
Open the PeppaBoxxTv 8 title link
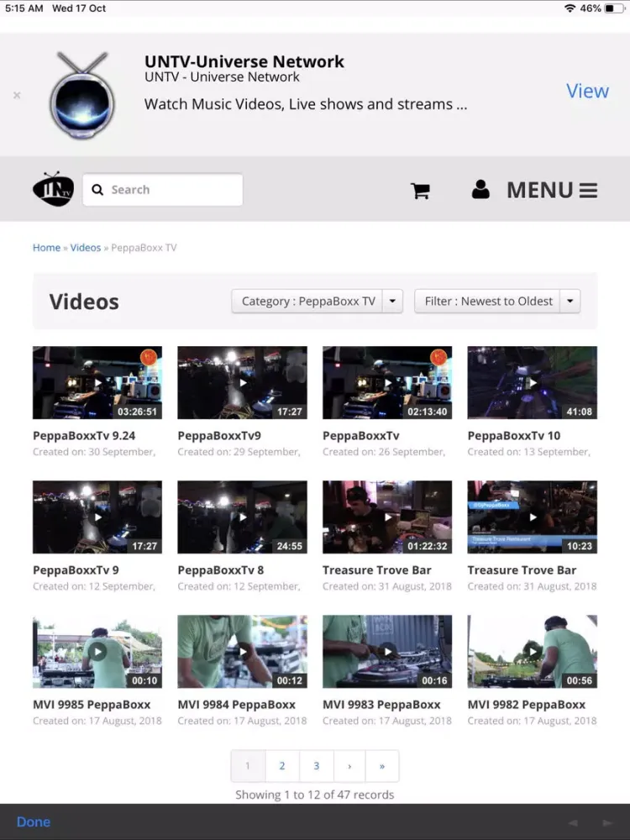click(x=221, y=570)
